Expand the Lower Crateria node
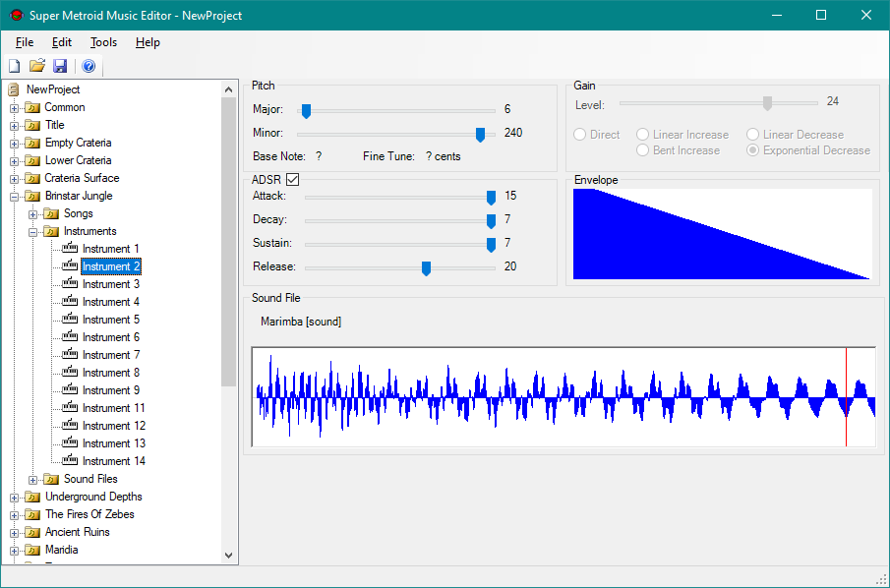Image resolution: width=890 pixels, height=588 pixels. (x=14, y=161)
